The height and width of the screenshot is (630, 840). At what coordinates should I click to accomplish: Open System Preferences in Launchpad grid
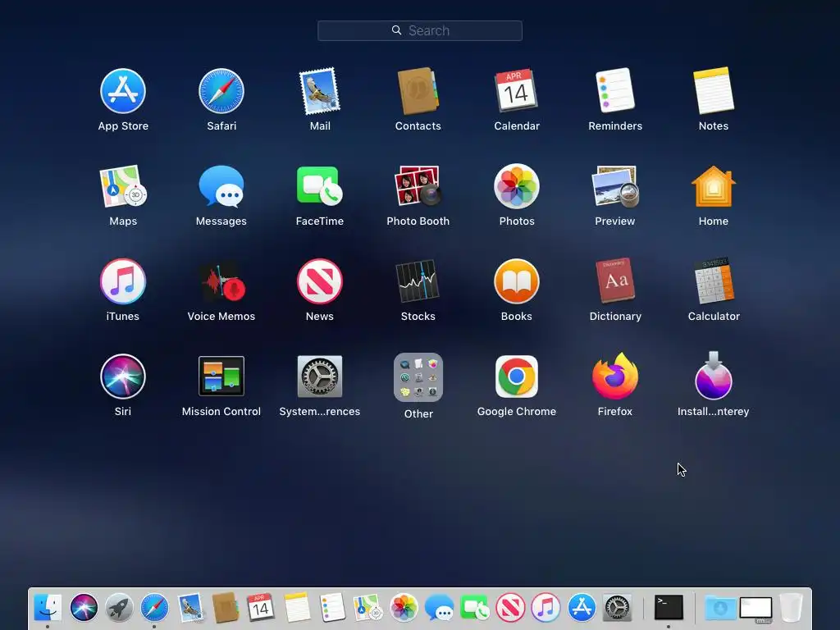click(320, 377)
